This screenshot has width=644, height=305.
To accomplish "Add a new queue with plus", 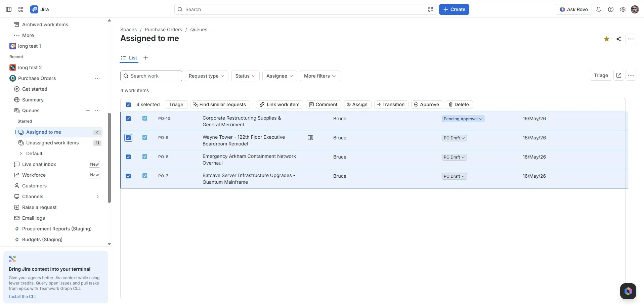I will (88, 111).
